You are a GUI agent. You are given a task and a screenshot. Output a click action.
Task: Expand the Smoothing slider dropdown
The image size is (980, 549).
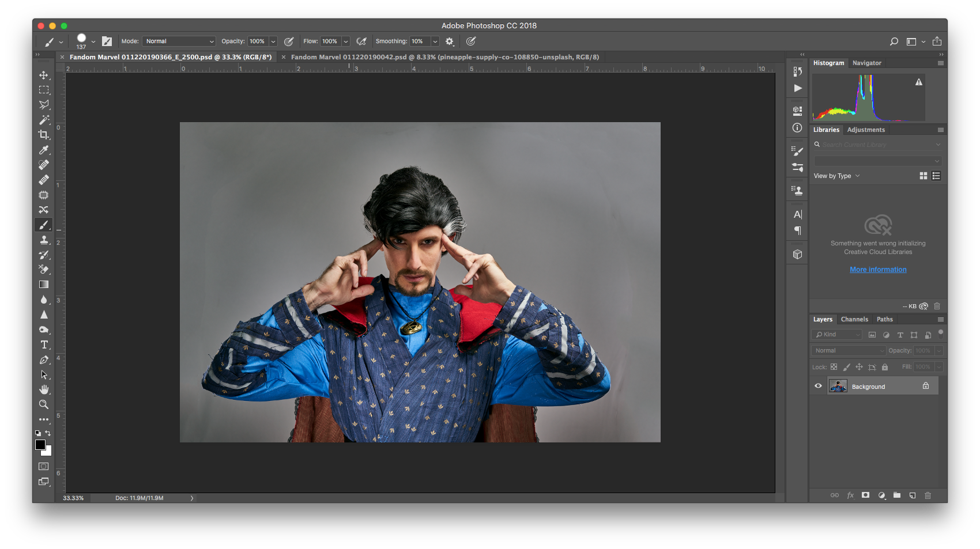tap(435, 41)
